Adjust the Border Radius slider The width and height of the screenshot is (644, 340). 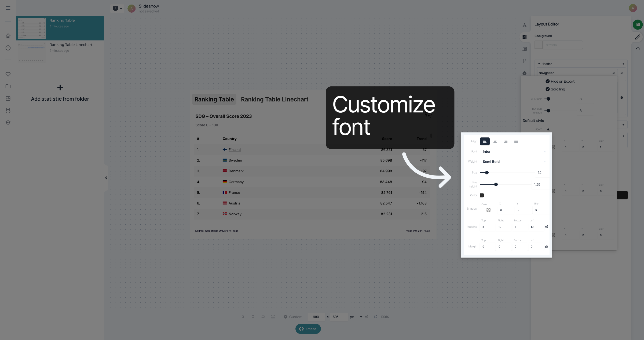560,111
